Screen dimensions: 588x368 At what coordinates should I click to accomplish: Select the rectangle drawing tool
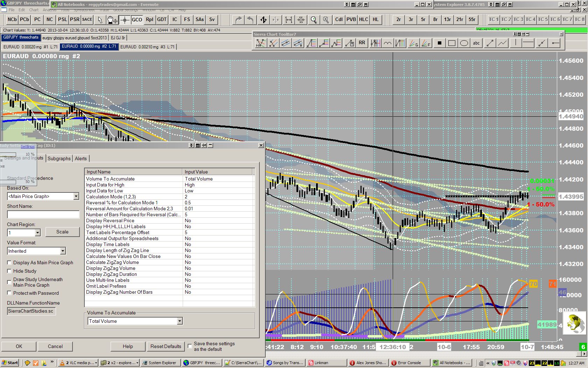(451, 43)
